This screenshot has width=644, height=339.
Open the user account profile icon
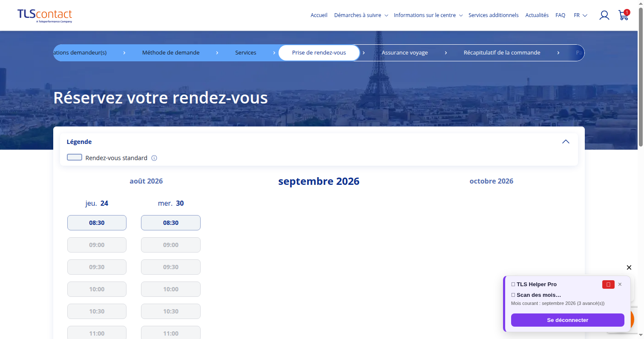(604, 15)
